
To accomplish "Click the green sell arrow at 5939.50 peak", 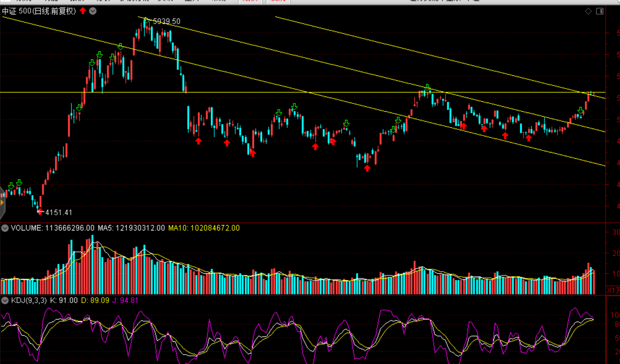I will (146, 19).
